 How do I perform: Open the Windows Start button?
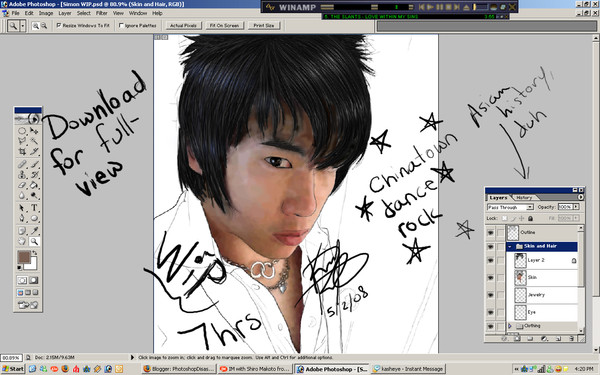point(13,369)
